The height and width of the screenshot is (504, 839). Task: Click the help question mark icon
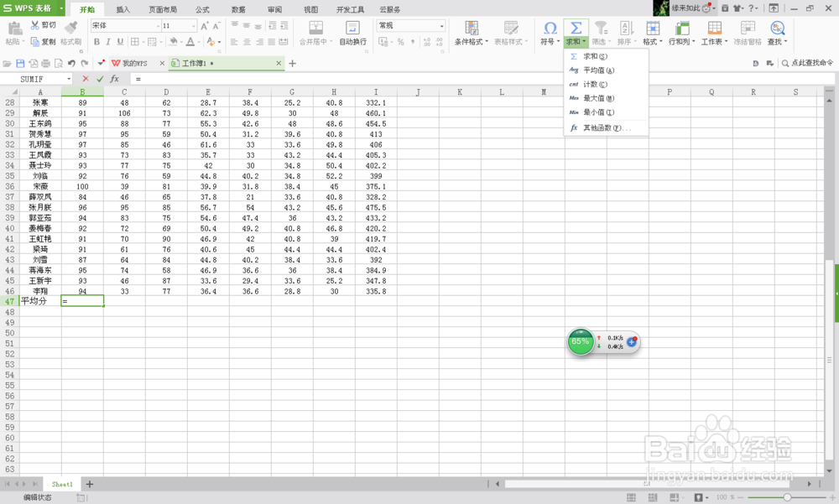[751, 8]
